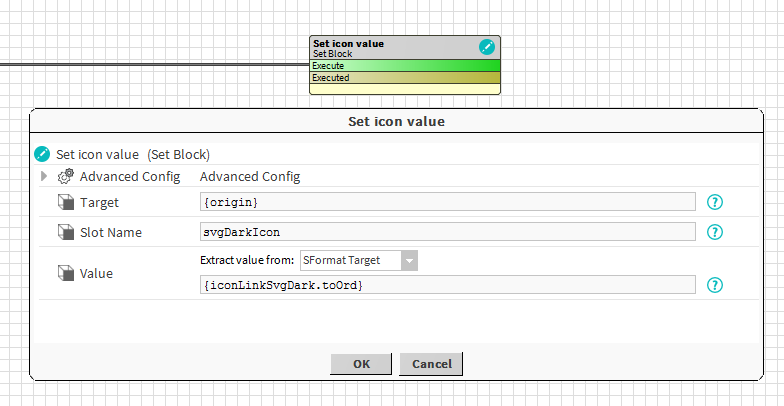Click the {iconLinkSvgDark.toOrd} value field
The width and height of the screenshot is (784, 406).
[x=447, y=285]
